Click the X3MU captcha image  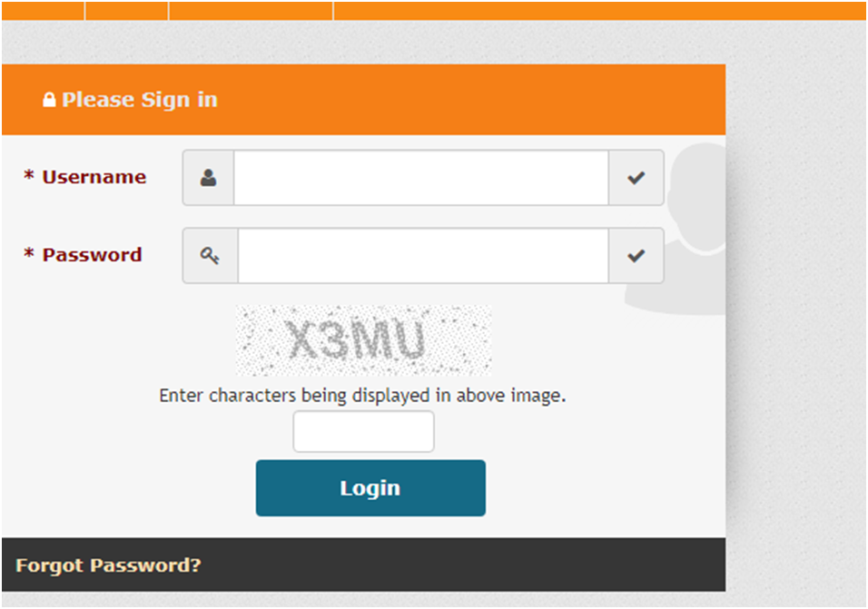[x=364, y=340]
